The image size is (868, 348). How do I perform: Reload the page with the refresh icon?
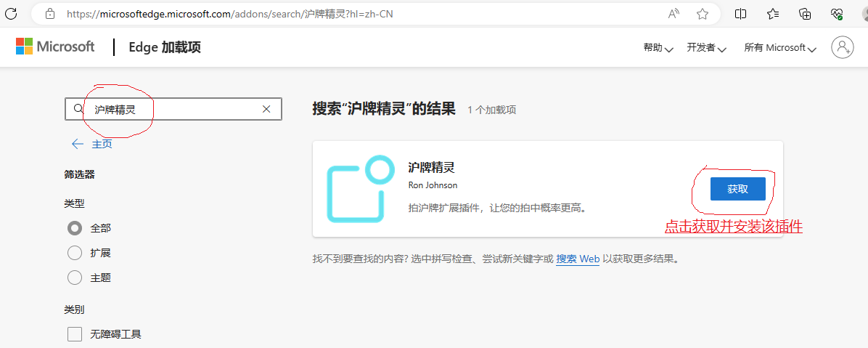coord(11,14)
